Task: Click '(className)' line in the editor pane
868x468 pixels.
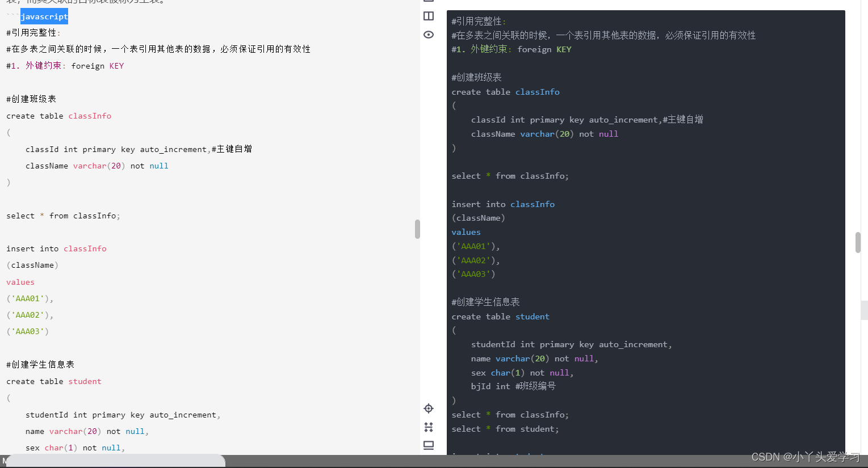Action: [x=32, y=265]
